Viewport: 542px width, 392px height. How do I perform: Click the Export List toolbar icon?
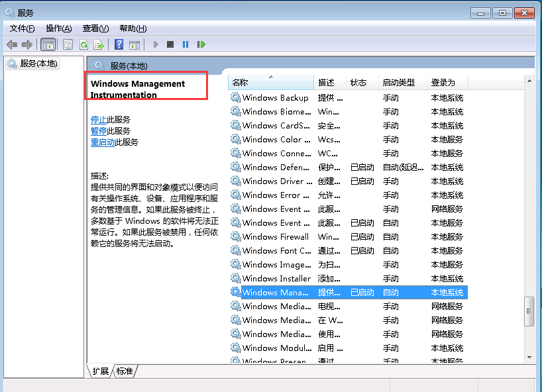(x=99, y=44)
